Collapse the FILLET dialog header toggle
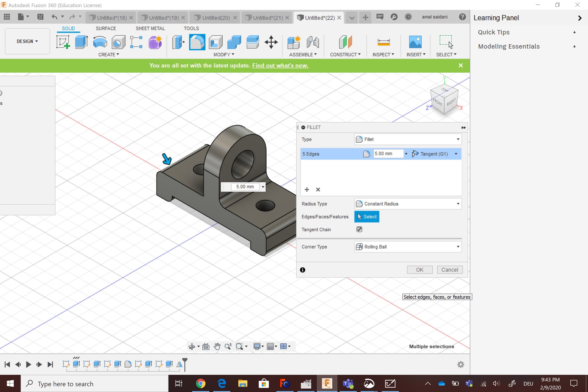This screenshot has height=392, width=588. click(x=303, y=127)
